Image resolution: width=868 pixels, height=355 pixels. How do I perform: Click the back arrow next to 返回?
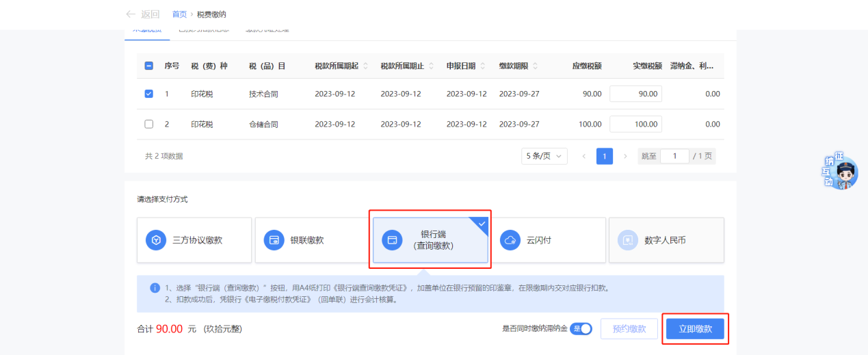[x=131, y=14]
